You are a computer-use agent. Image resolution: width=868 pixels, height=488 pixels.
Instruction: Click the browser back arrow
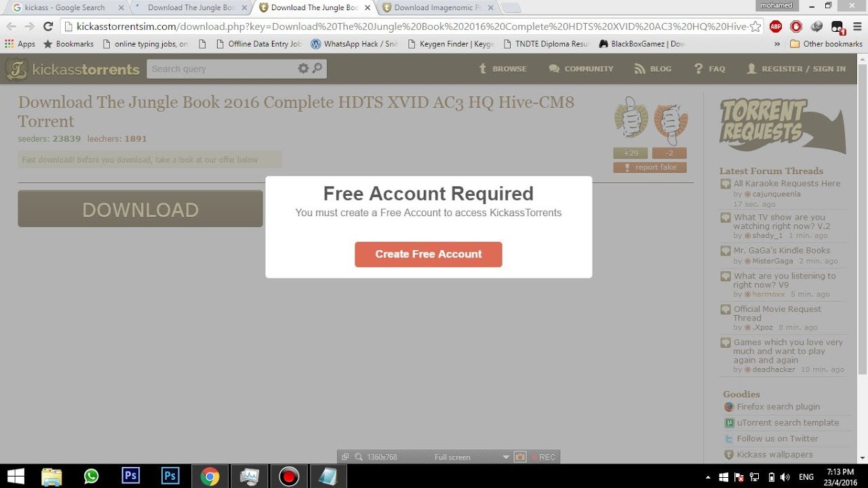(12, 26)
